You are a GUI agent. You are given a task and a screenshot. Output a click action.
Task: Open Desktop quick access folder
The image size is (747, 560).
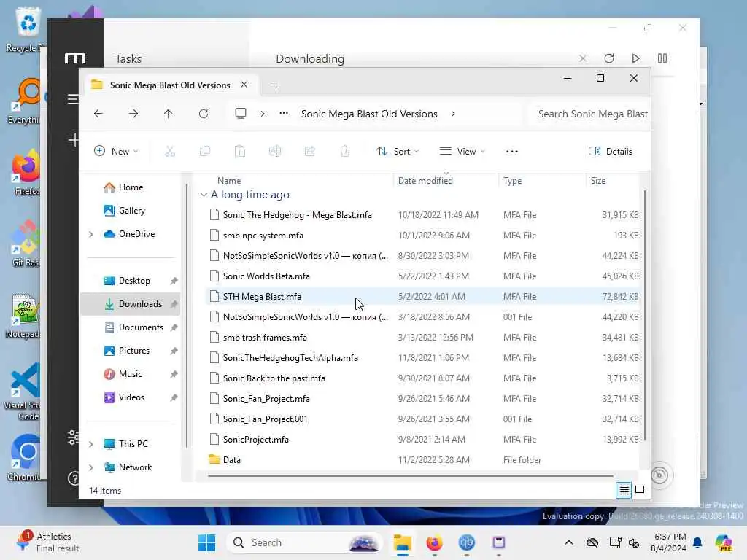133,281
